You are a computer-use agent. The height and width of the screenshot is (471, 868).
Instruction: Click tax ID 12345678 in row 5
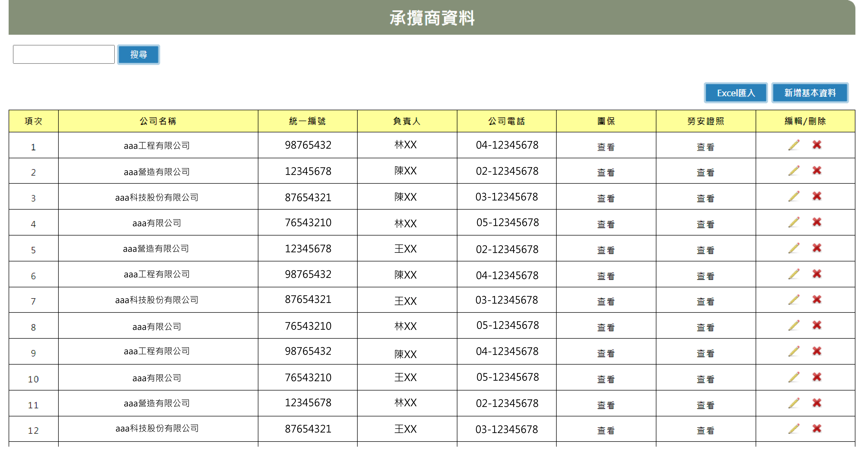point(308,249)
